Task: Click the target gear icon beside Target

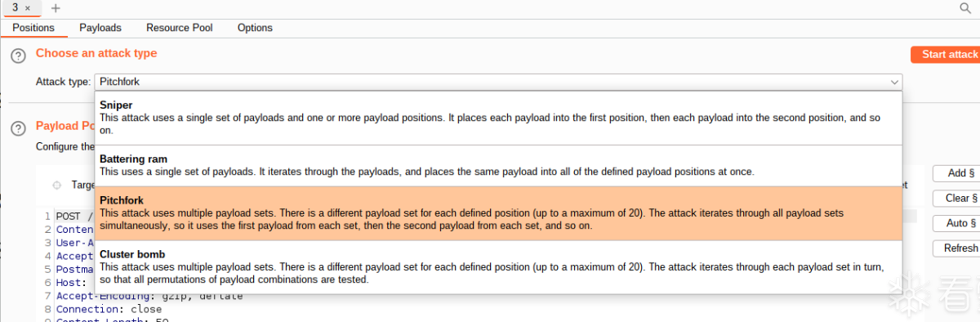Action: tap(56, 185)
